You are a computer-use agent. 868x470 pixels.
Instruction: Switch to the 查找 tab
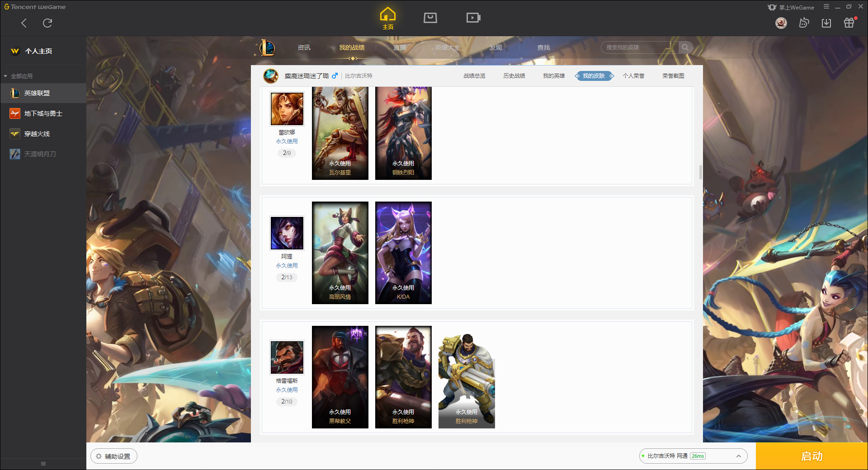543,47
